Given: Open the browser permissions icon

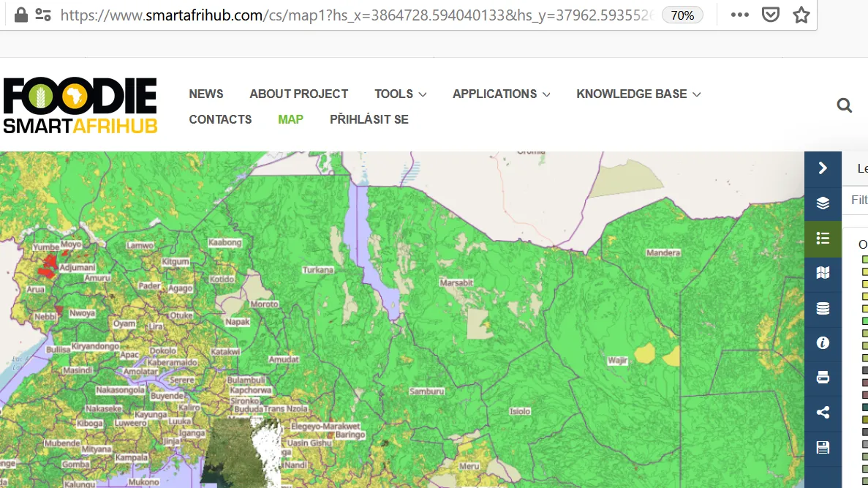Looking at the screenshot, I should 43,15.
